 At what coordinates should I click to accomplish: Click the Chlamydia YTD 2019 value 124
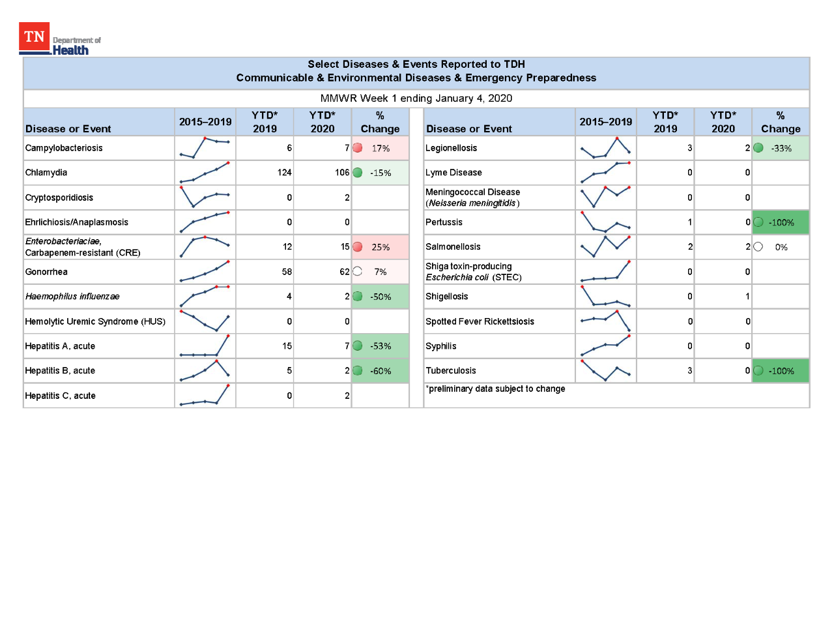coord(284,173)
